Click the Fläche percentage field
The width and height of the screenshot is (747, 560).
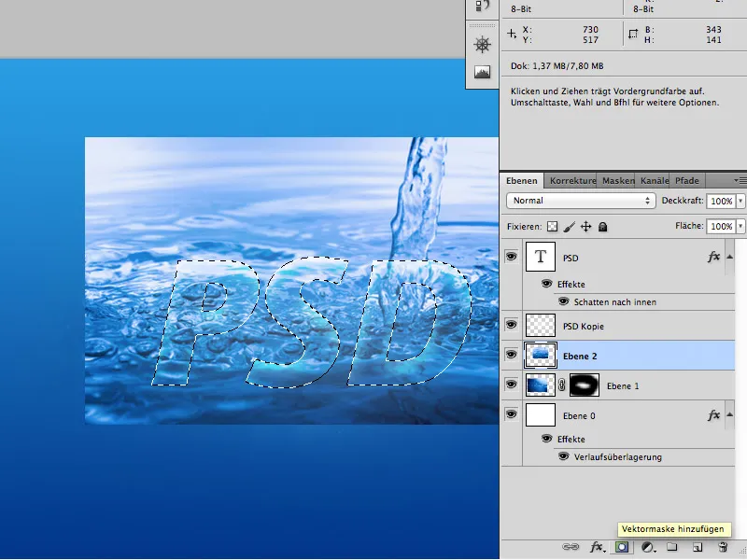click(721, 226)
